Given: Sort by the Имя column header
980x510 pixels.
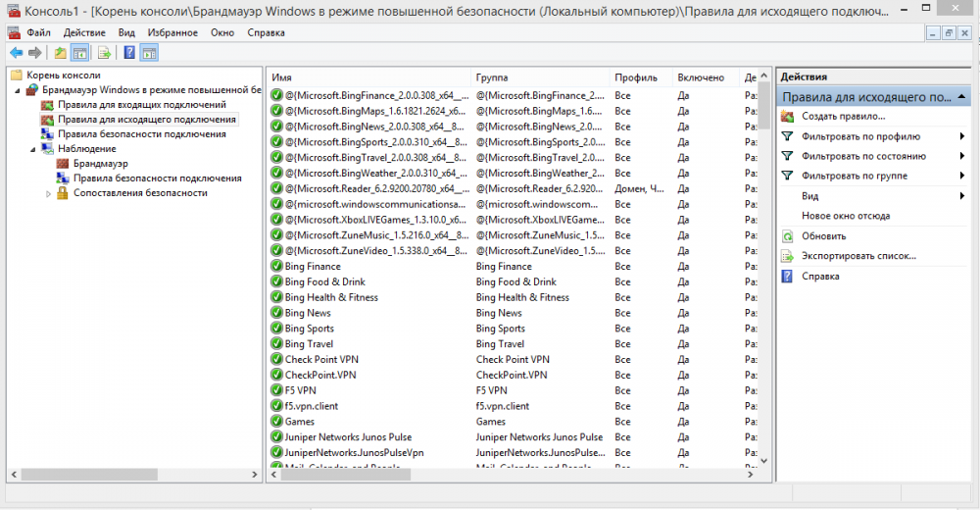Looking at the screenshot, I should (x=368, y=77).
